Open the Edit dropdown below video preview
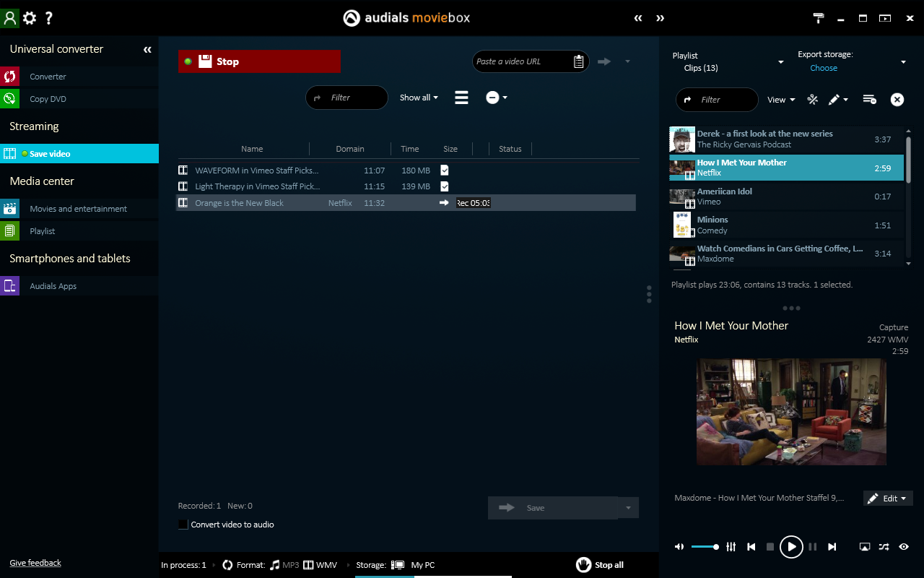The image size is (924, 578). tap(888, 499)
